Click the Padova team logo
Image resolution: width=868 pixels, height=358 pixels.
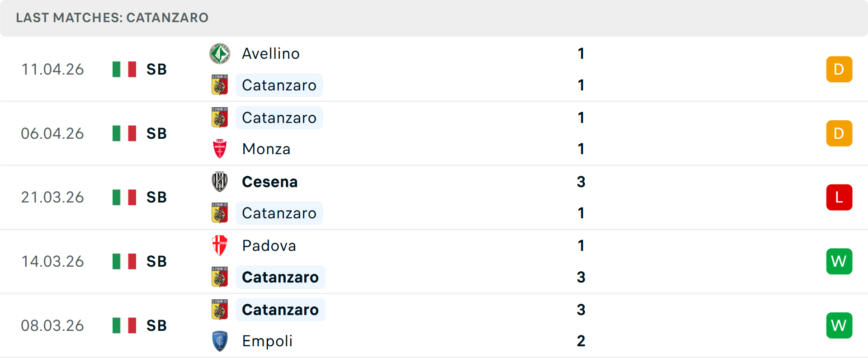220,245
